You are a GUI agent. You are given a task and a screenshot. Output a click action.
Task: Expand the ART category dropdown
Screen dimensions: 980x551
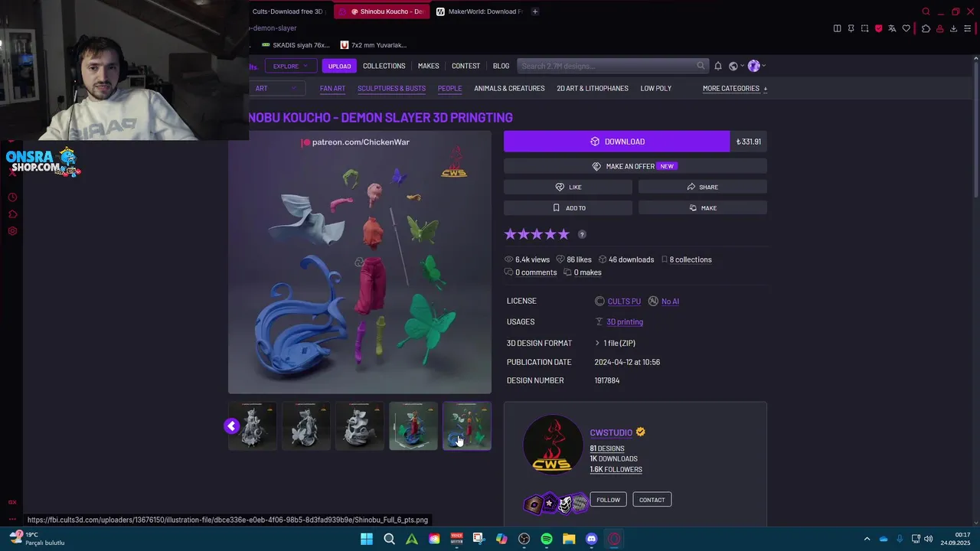[x=276, y=88]
